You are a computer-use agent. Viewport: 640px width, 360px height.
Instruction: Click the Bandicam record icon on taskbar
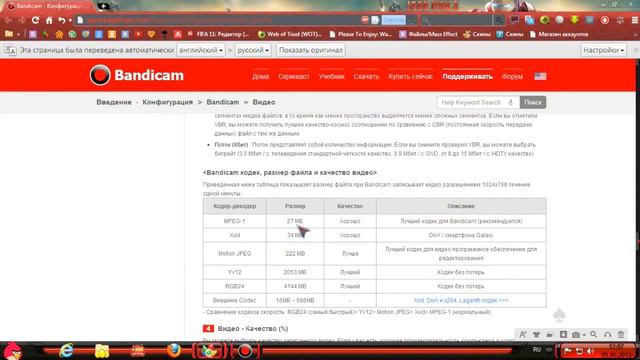point(245,351)
